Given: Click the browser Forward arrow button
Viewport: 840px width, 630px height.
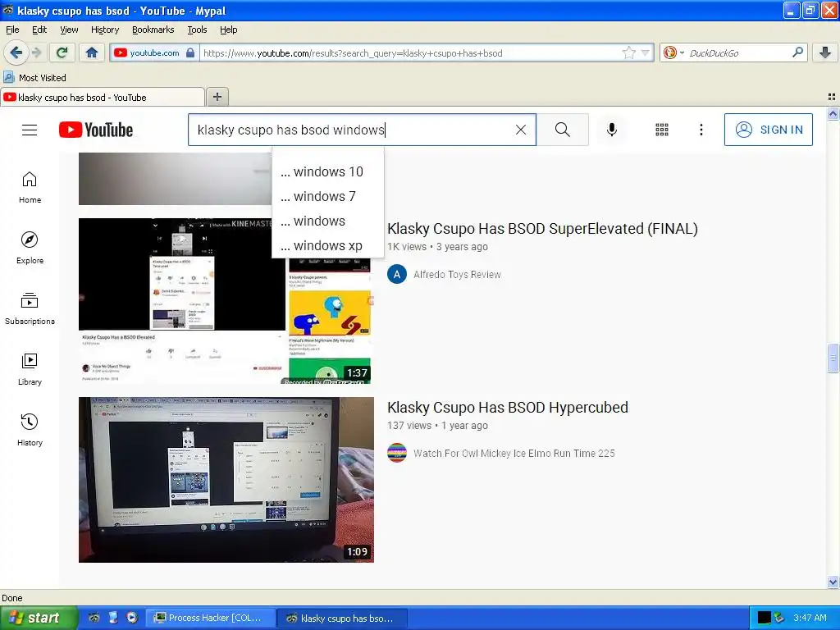Looking at the screenshot, I should (36, 52).
